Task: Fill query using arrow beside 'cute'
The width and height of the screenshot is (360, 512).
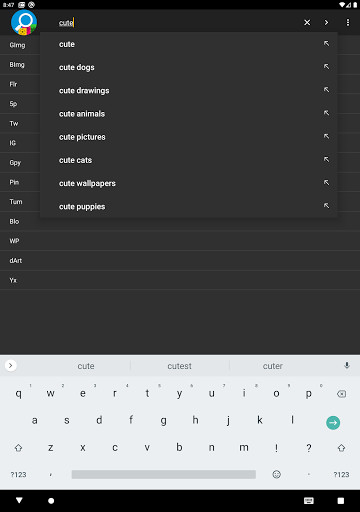Action: pos(326,44)
